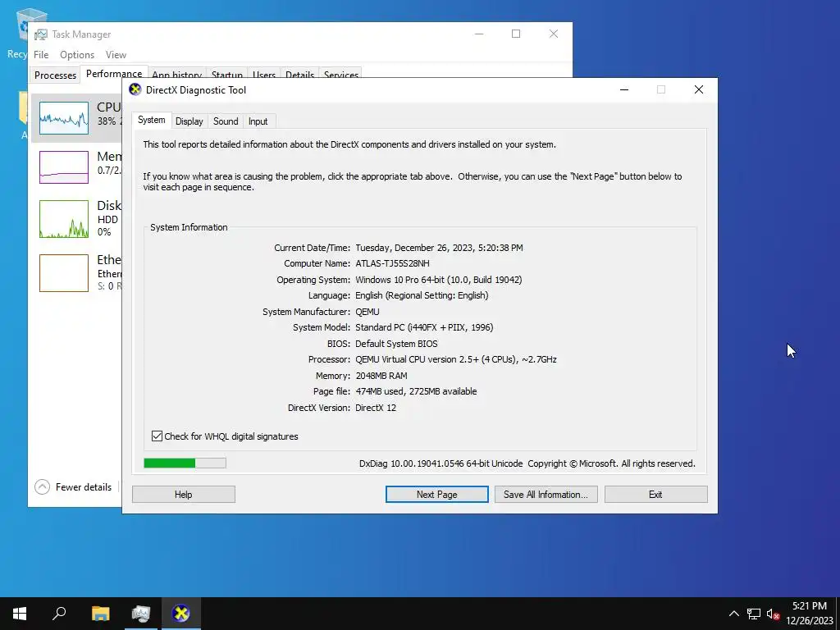The height and width of the screenshot is (630, 840).
Task: Click Show desktop strip on taskbar
Action: 838,614
